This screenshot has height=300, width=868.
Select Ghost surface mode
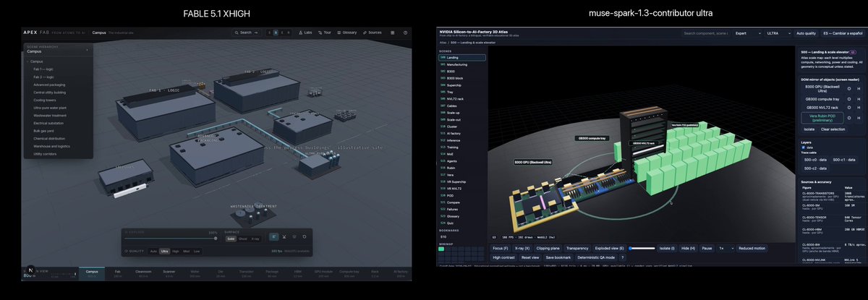243,239
